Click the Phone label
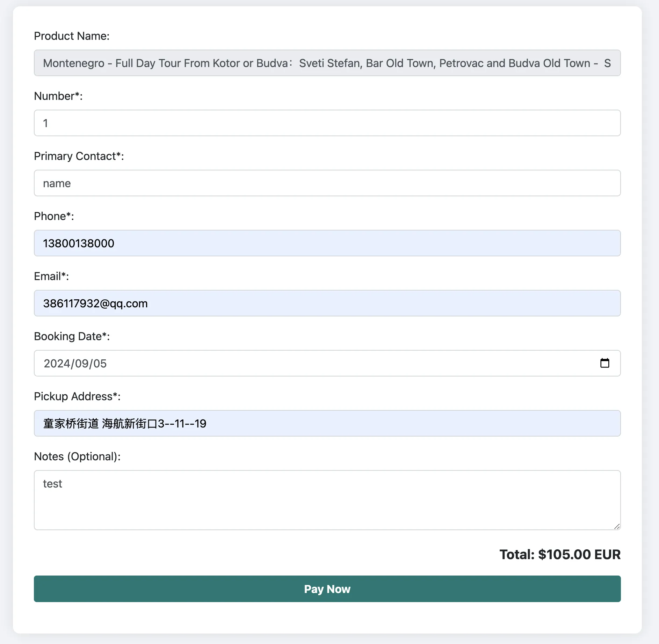 point(54,216)
